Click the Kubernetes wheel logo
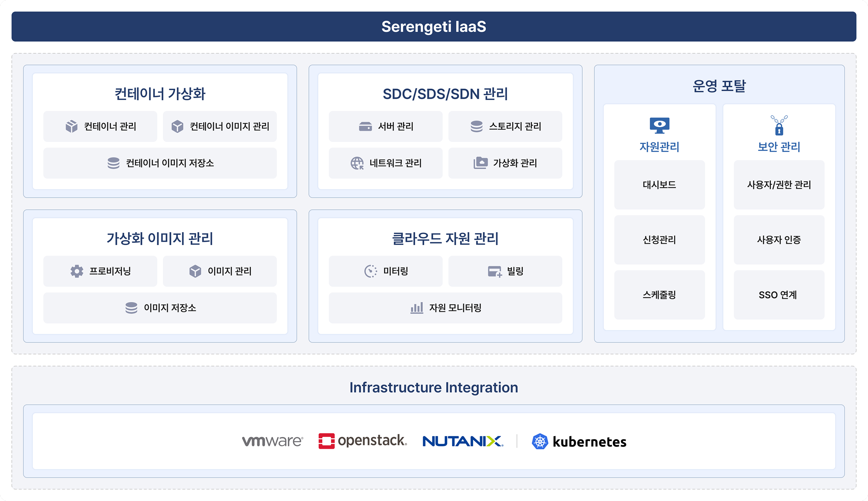 540,442
